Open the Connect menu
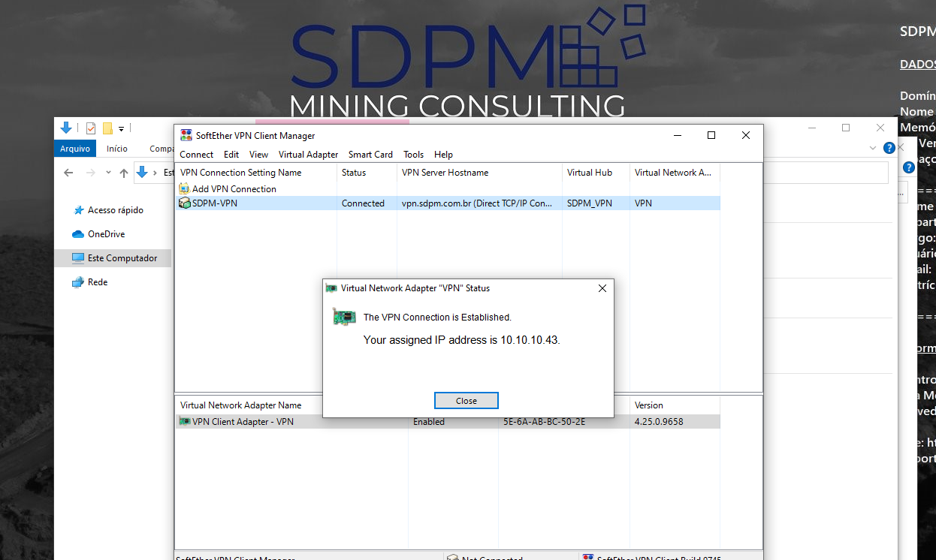 click(x=197, y=155)
